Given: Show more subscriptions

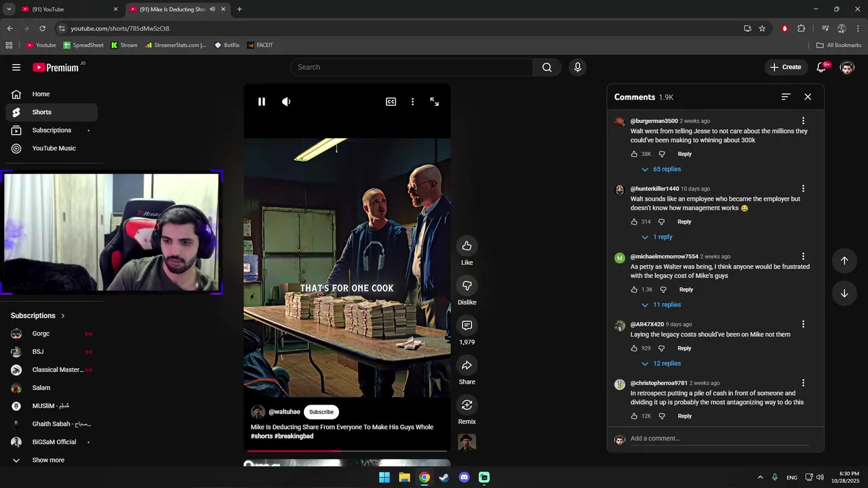Looking at the screenshot, I should pos(52,460).
